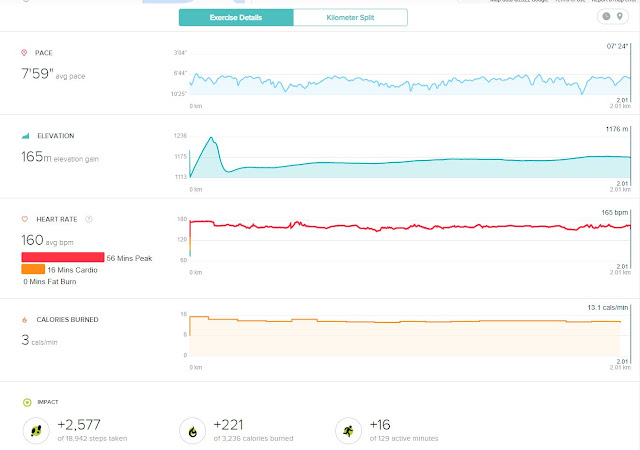
Task: Click the '1176 m' elevation readout
Action: [617, 129]
